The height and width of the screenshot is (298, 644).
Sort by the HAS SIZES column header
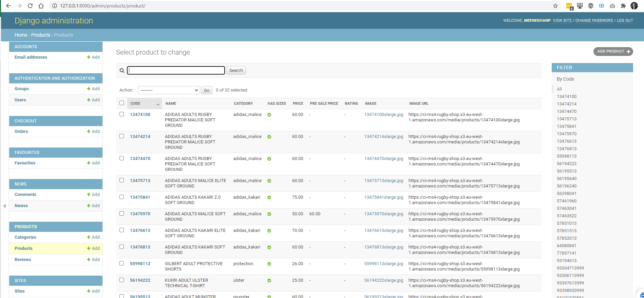tap(277, 104)
